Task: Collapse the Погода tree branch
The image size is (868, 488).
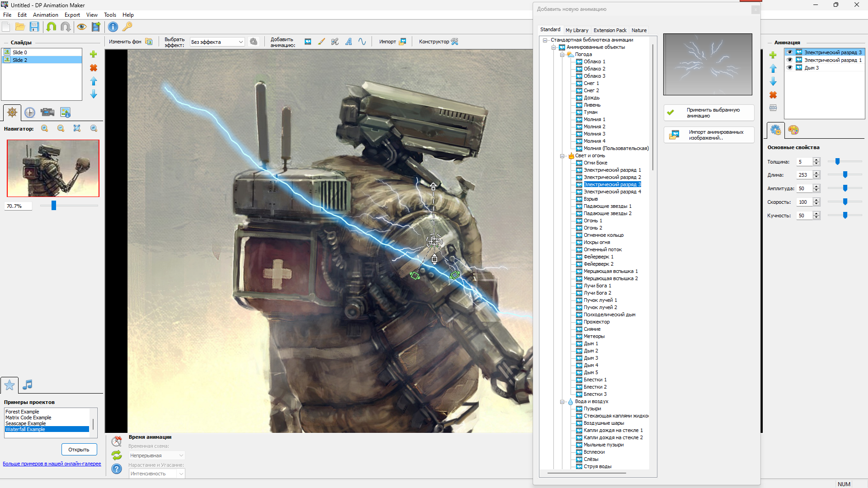Action: click(x=562, y=55)
